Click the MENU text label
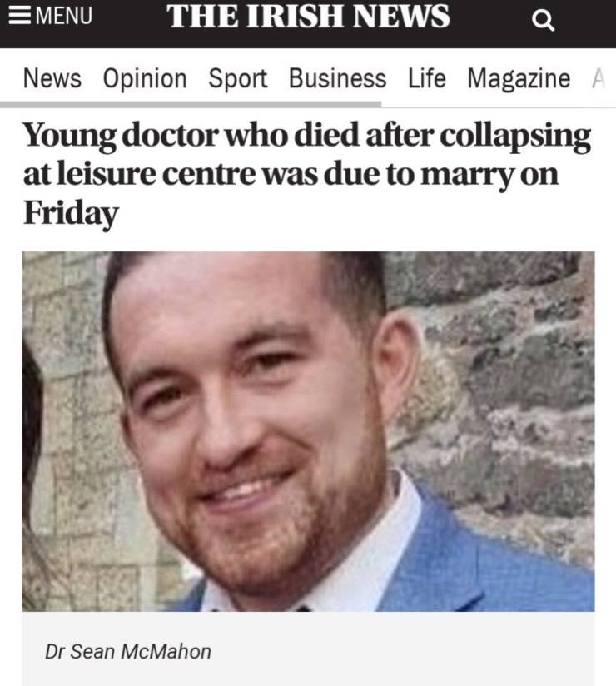Screen dimensions: 616x686 (x=63, y=17)
